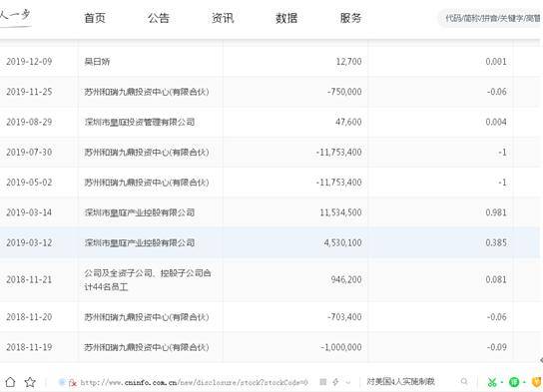
Task: Select 深圳市皇庭产业控股有限公司 in the 2019-03-14 row
Action: coord(140,212)
